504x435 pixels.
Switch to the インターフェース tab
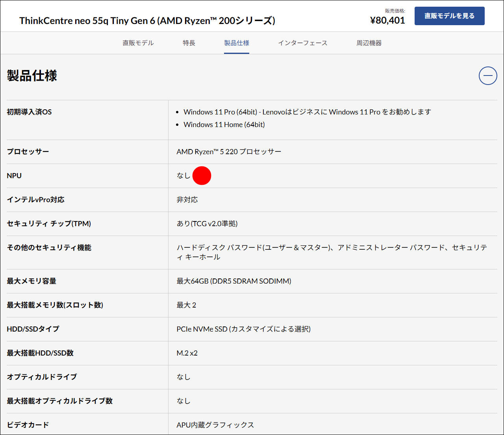click(x=303, y=43)
